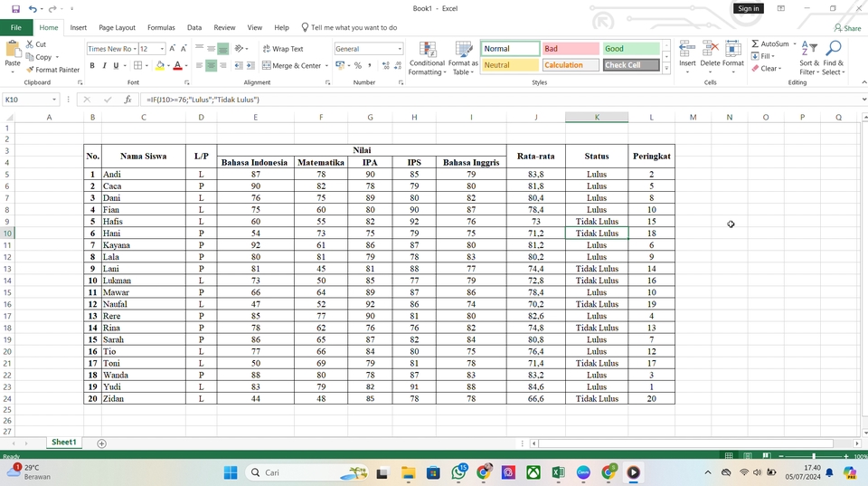This screenshot has width=868, height=486.
Task: Apply red font color A
Action: point(178,65)
